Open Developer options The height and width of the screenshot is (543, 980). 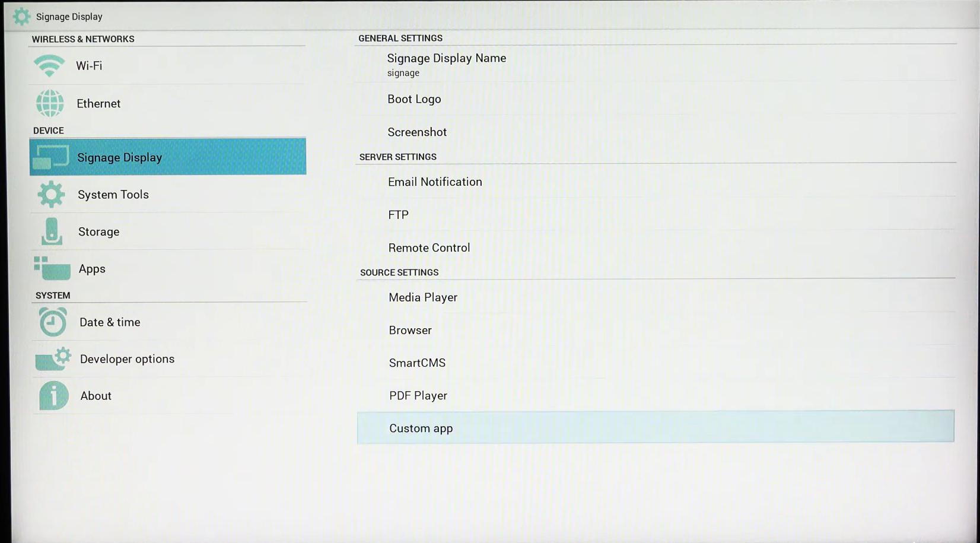pos(170,359)
